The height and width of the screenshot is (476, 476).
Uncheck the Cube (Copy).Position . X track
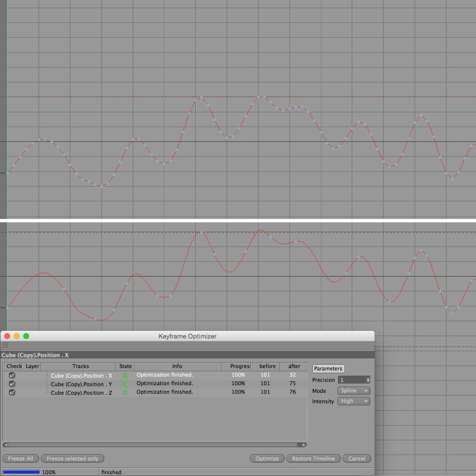[x=12, y=376]
